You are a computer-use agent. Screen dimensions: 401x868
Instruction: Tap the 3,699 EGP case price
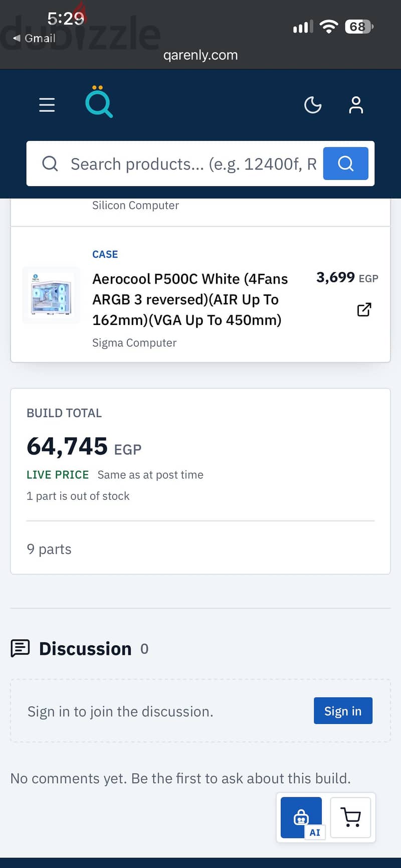pos(347,277)
